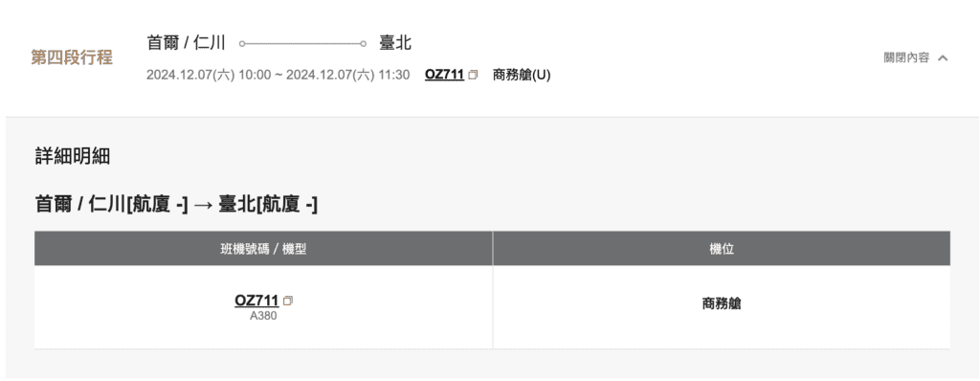The image size is (980, 381).
Task: Click the 商務艙(U) cabin class text
Action: [522, 75]
